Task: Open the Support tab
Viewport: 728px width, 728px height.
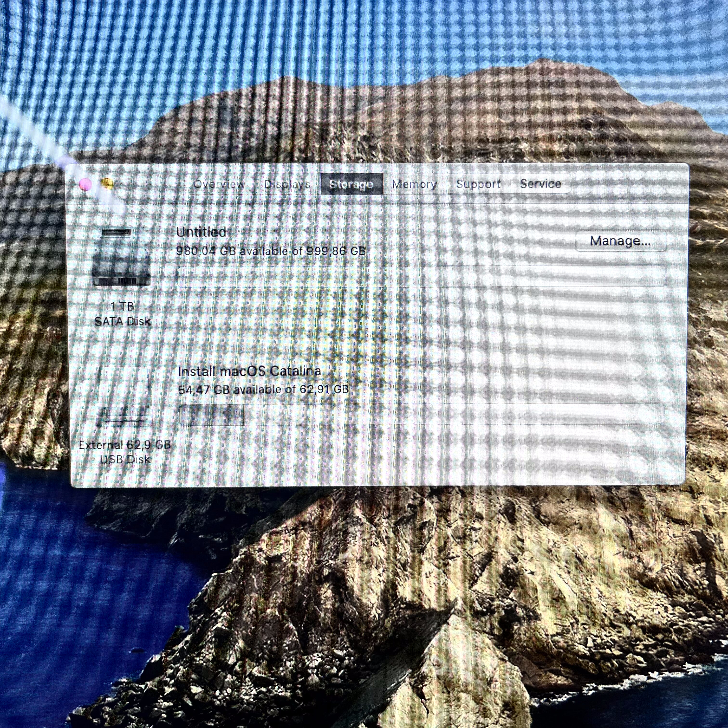Action: [478, 184]
